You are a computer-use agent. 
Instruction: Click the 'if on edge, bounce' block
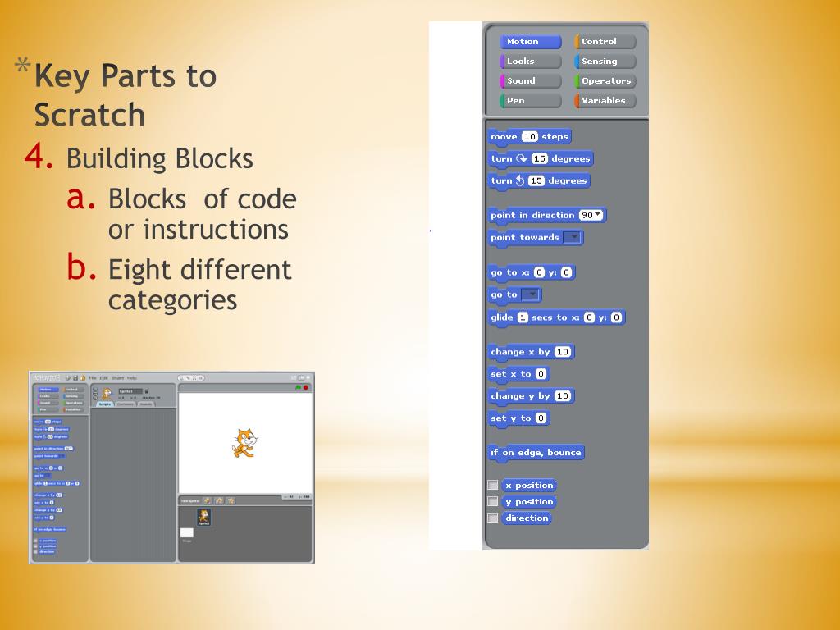coord(536,453)
